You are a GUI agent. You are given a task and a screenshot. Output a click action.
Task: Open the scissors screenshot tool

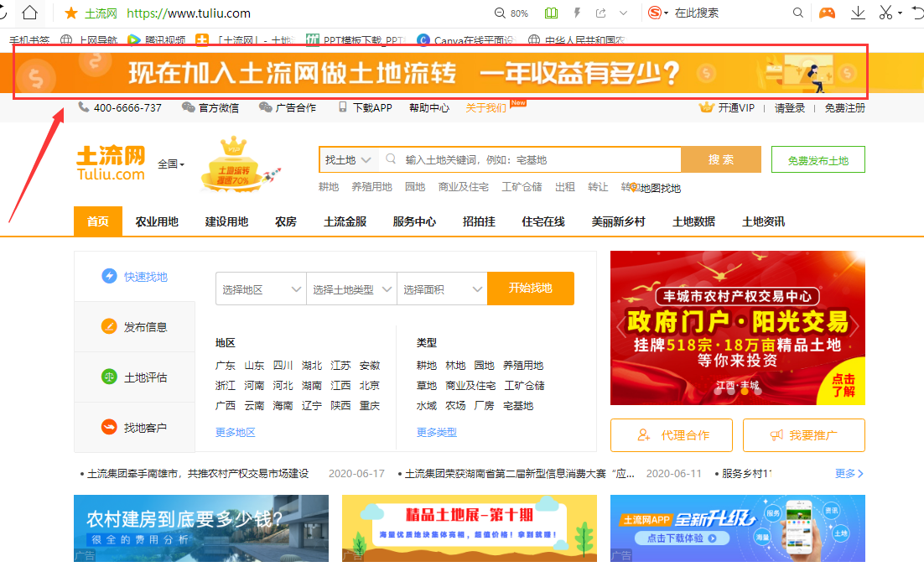tap(886, 13)
